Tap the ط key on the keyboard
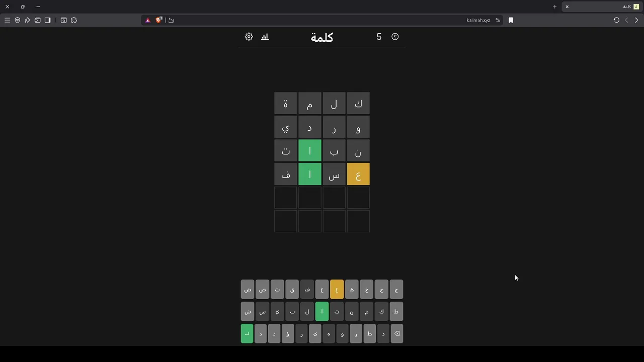Screen dimensions: 644x362 click(x=396, y=312)
